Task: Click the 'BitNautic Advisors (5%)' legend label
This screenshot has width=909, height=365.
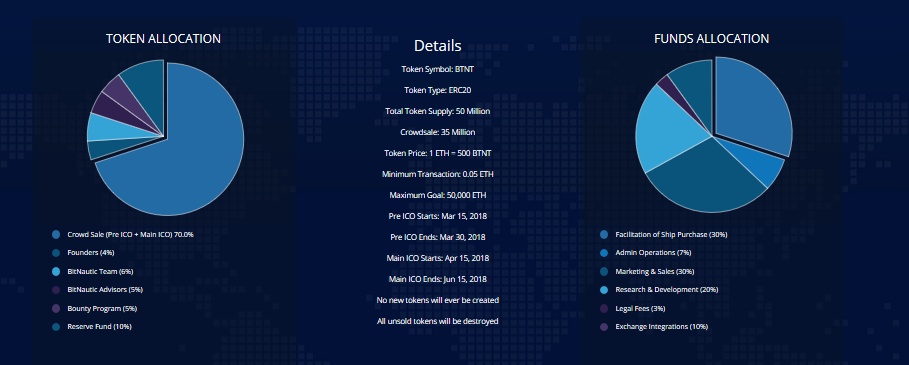Action: 105,290
